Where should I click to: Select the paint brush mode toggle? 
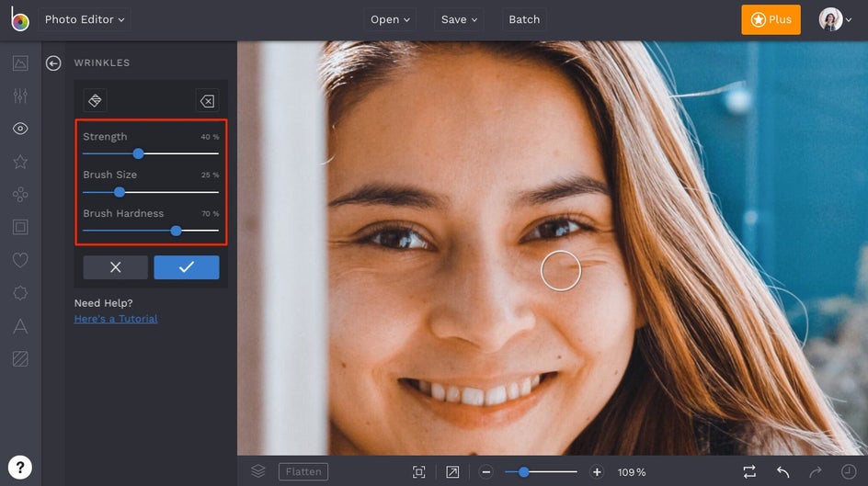tap(95, 100)
